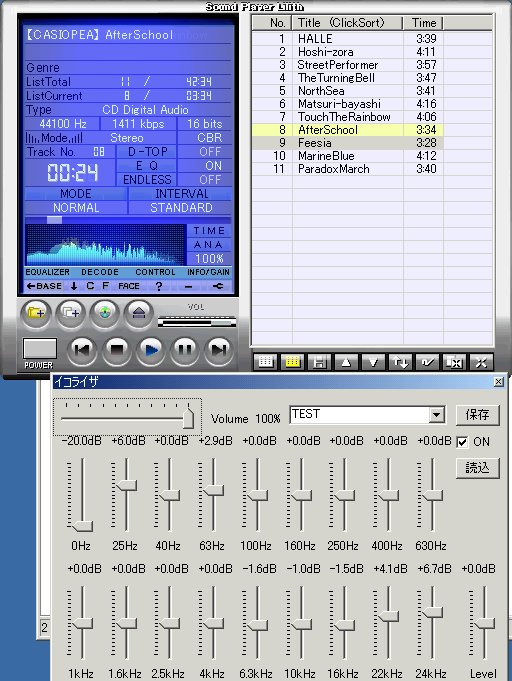Toggle the ANA spectrum option
The image size is (512, 681).
(209, 245)
